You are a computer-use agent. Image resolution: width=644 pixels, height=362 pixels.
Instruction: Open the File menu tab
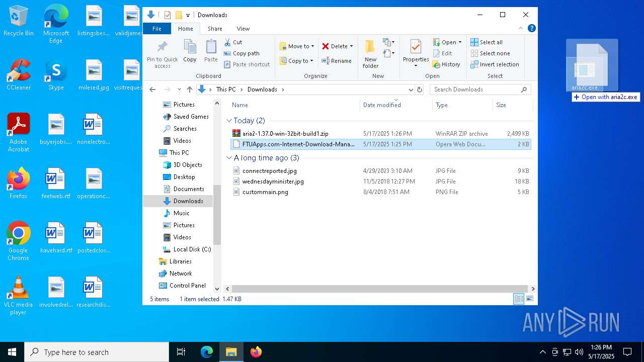point(157,29)
